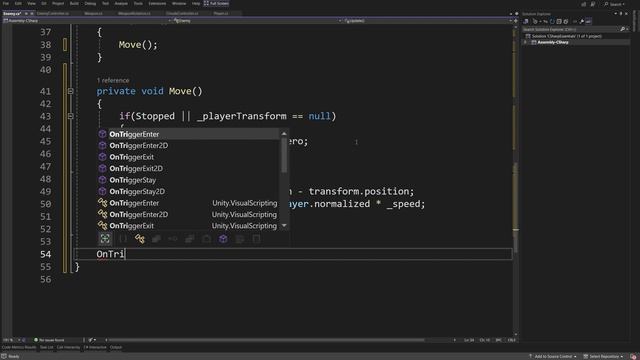Toggle Solution Explorer preview selected items icon

[x=588, y=21]
